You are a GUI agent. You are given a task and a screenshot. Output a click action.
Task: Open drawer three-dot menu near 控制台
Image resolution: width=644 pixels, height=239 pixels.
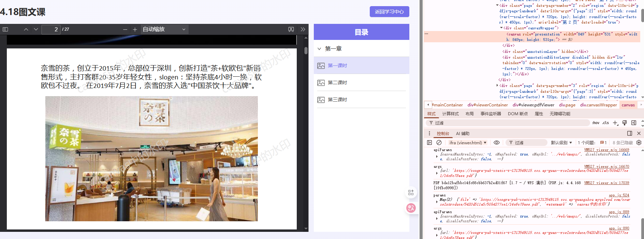[x=429, y=133]
